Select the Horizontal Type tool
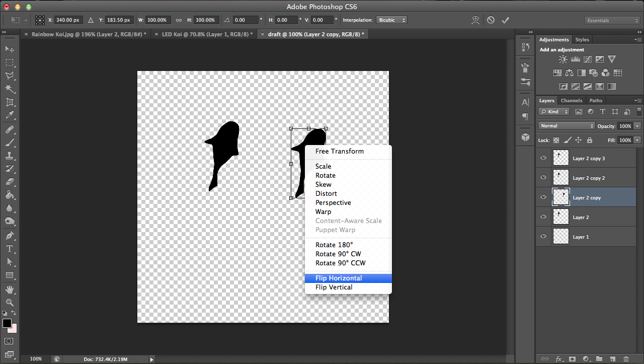This screenshot has width=644, height=364. (x=8, y=249)
